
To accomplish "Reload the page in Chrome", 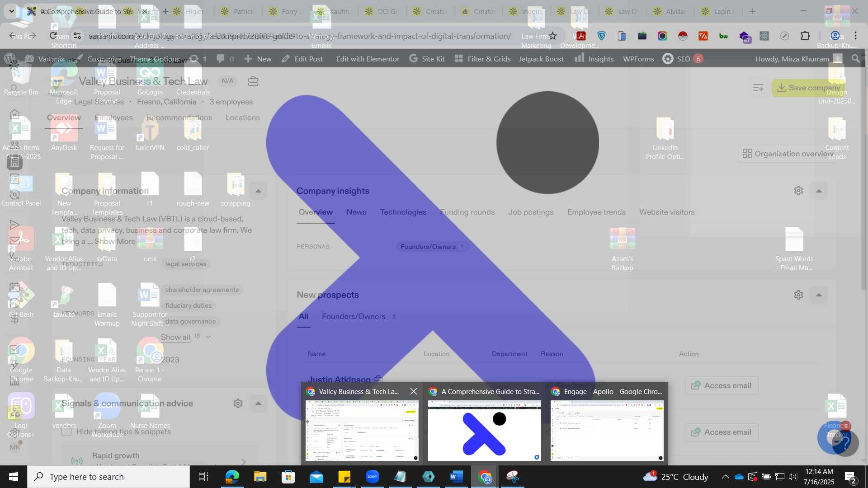I will (x=53, y=36).
